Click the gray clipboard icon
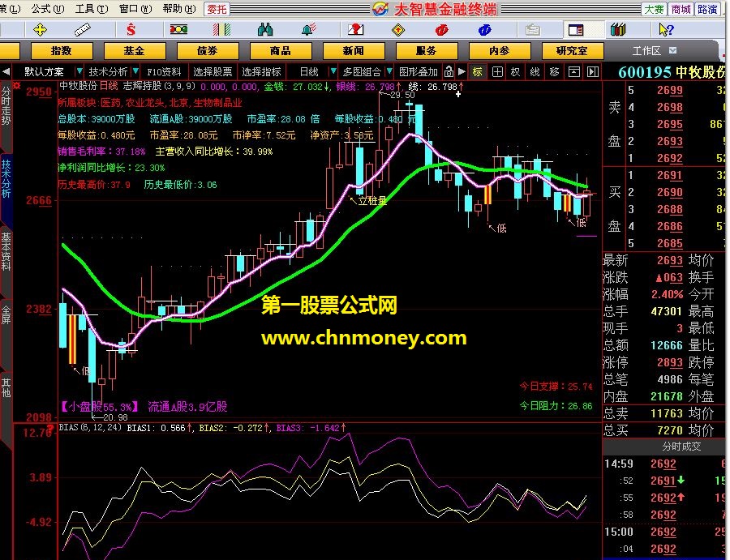The height and width of the screenshot is (560, 730). point(533,30)
